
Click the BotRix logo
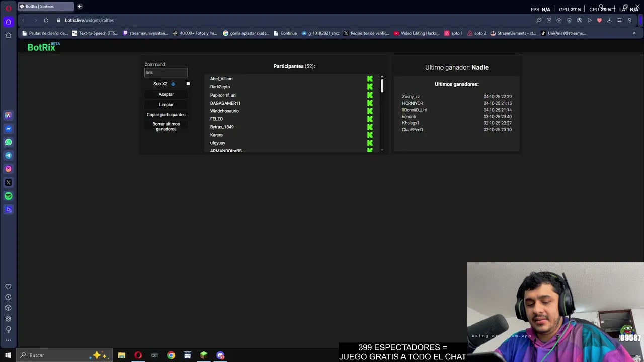coord(44,47)
